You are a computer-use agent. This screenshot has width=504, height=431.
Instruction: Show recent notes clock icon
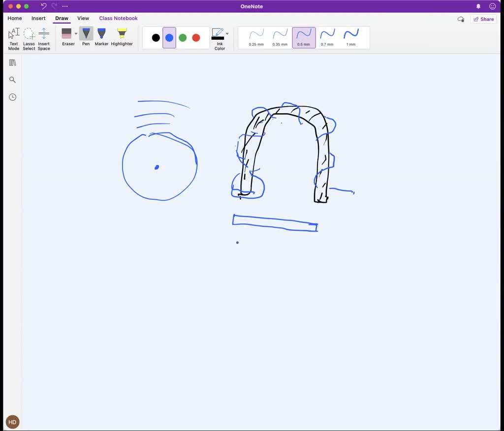click(x=13, y=97)
